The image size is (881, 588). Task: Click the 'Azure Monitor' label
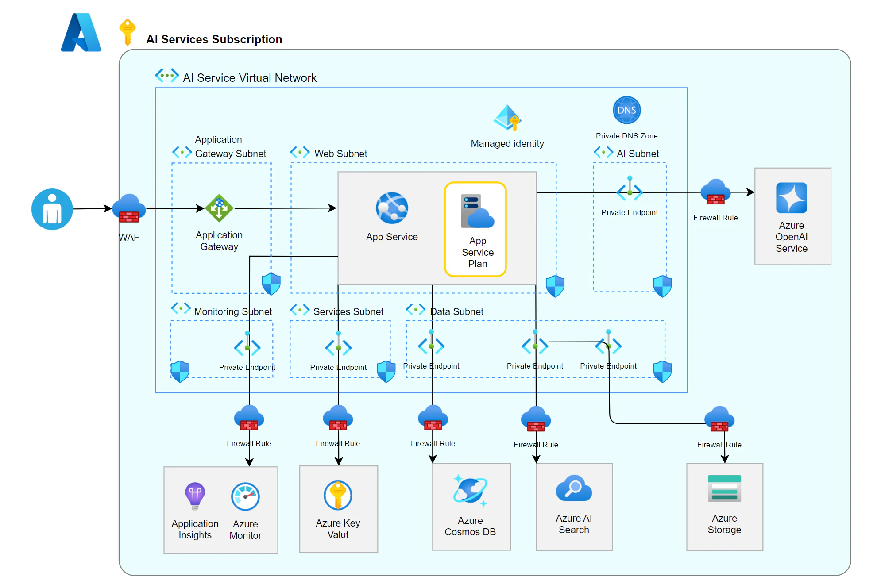246,530
